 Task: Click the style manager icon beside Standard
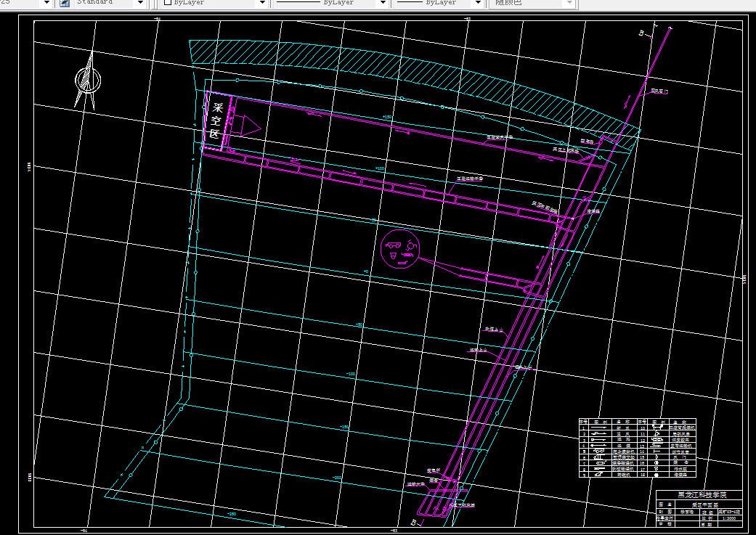[x=64, y=3]
